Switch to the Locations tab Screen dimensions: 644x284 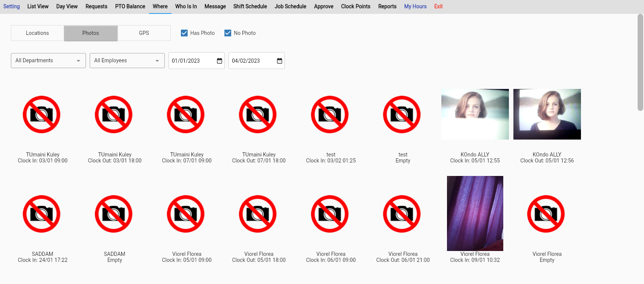[x=38, y=33]
